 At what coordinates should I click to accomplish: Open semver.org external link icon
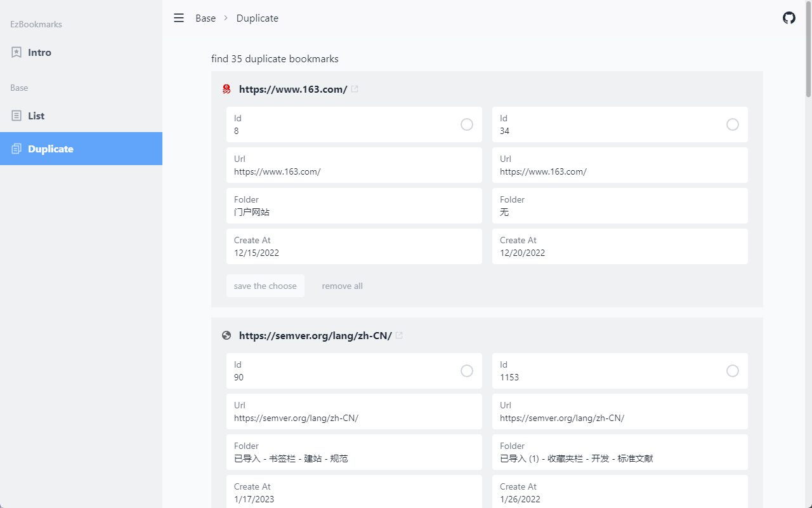tap(399, 336)
